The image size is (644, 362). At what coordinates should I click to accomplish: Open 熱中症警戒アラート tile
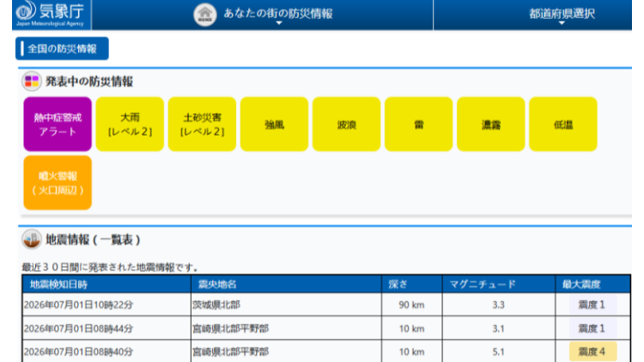pos(58,124)
